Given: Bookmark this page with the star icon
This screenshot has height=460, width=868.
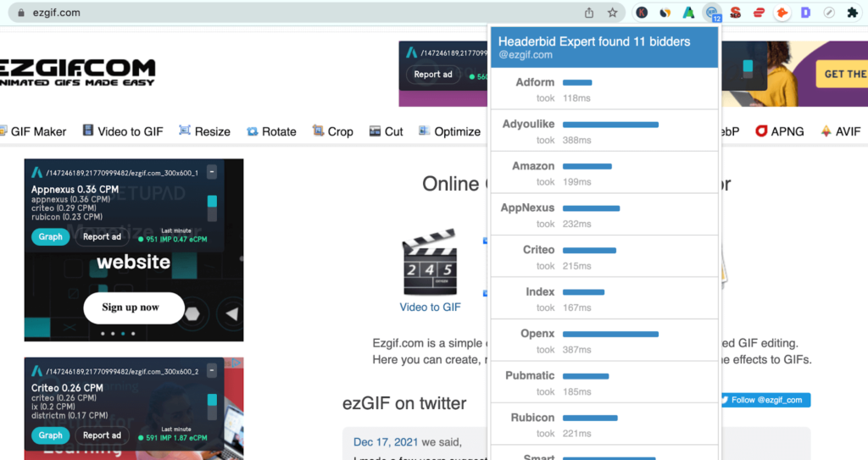Looking at the screenshot, I should tap(612, 13).
